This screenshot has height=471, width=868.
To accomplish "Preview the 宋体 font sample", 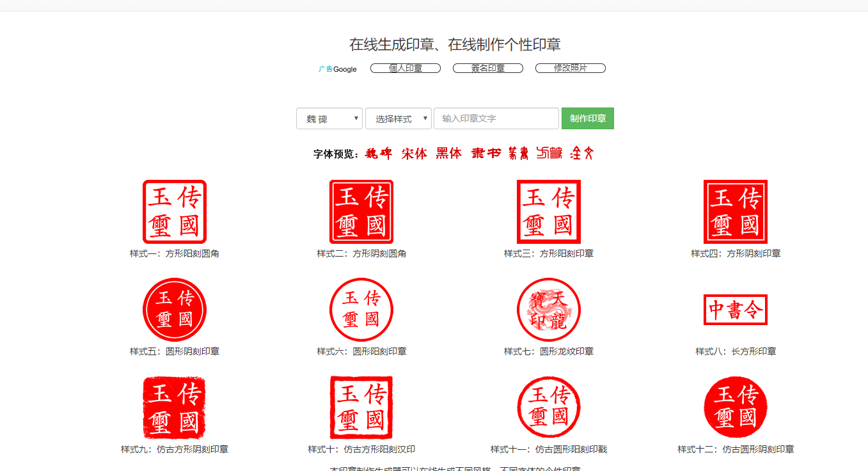I will click(414, 153).
